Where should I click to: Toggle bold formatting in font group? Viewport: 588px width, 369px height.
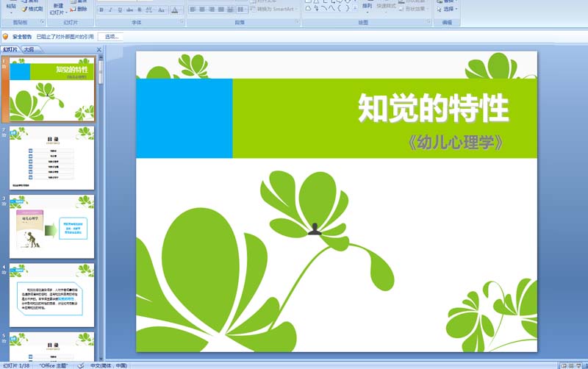pyautogui.click(x=101, y=10)
